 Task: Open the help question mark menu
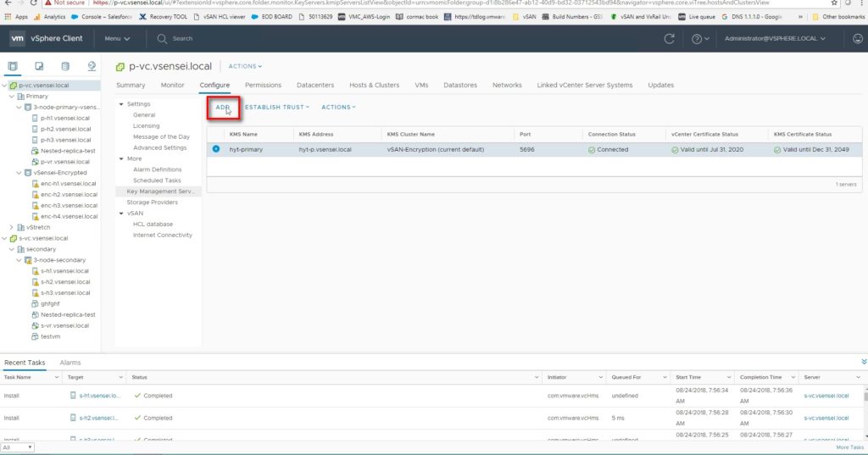click(x=699, y=39)
